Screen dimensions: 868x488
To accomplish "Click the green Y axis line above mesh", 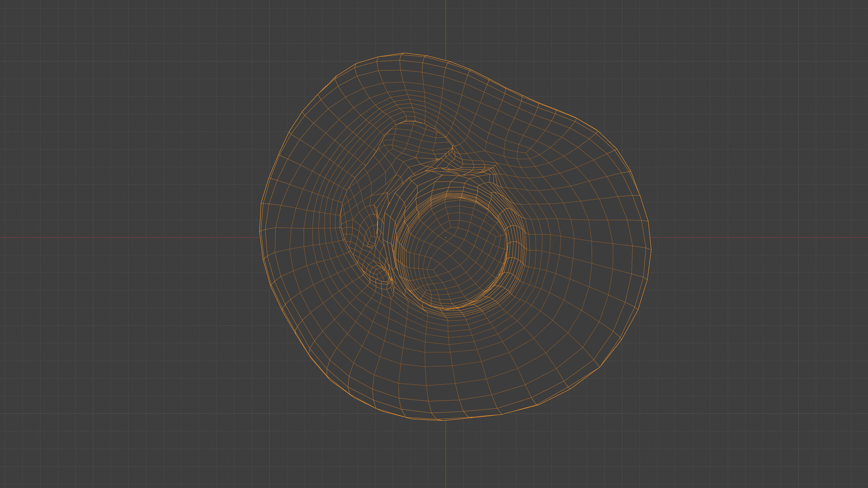I will [x=446, y=27].
